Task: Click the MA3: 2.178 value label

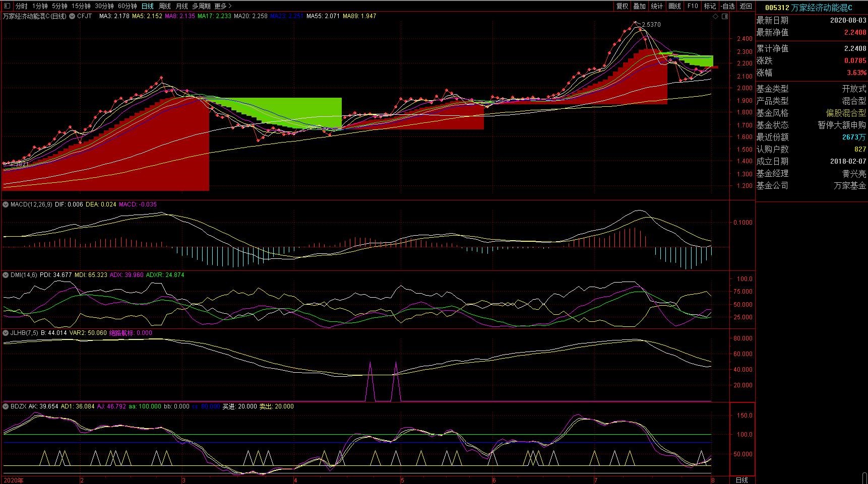Action: coord(114,16)
